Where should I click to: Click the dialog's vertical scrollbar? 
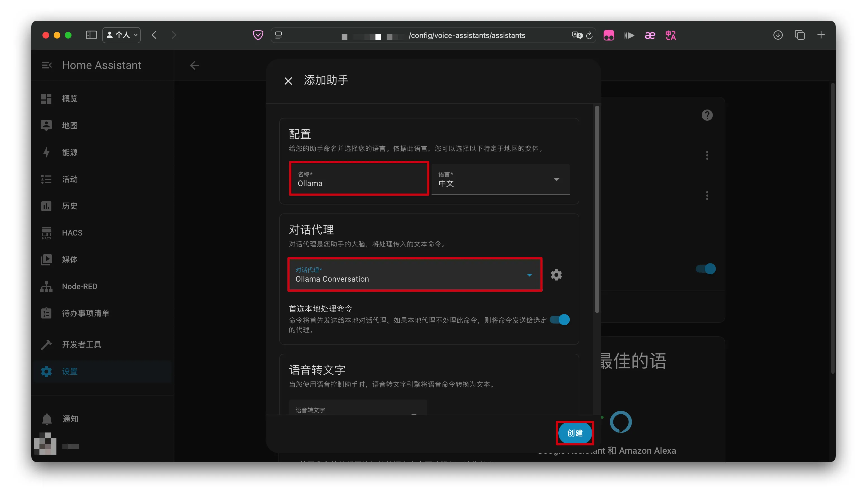597,210
